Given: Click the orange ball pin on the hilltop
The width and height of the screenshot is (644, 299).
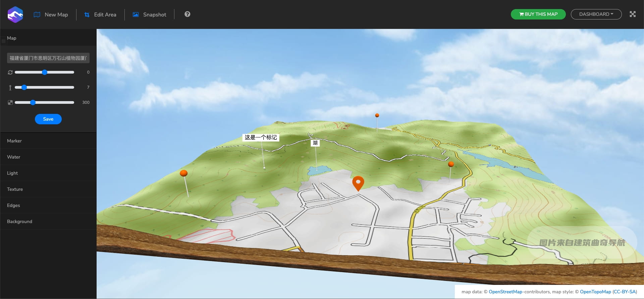Looking at the screenshot, I should click(377, 115).
